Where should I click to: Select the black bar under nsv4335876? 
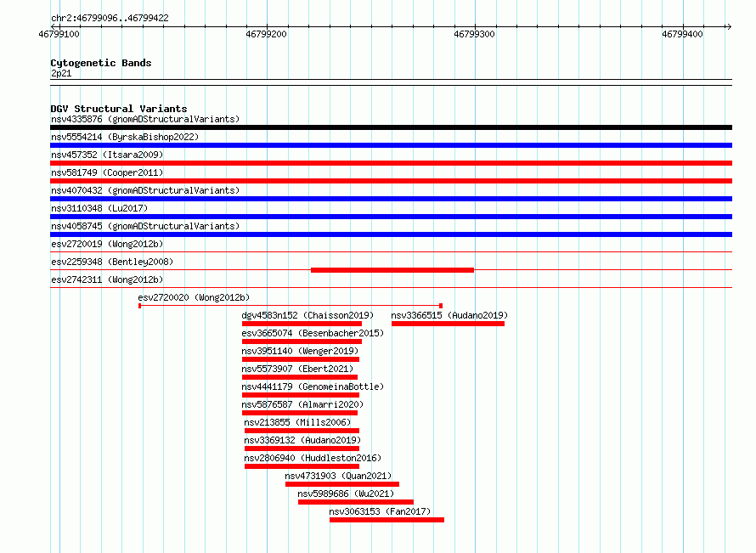(391, 127)
